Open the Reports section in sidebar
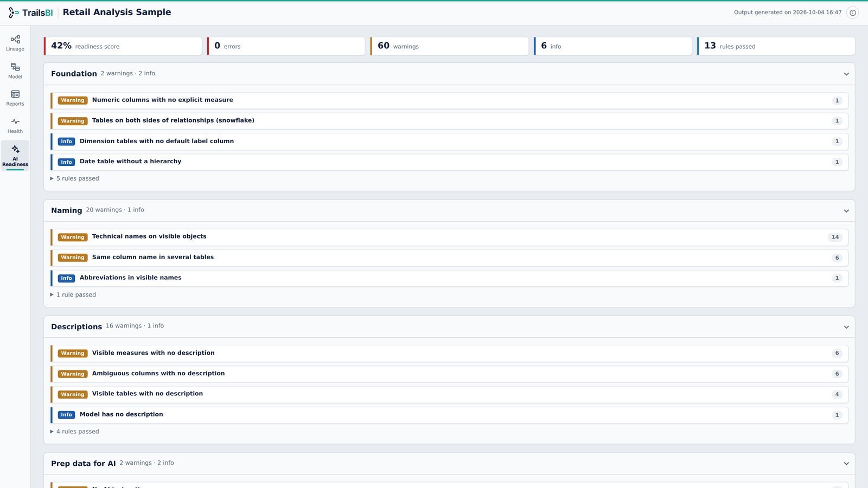Screen dimensions: 868x488 click(x=15, y=98)
